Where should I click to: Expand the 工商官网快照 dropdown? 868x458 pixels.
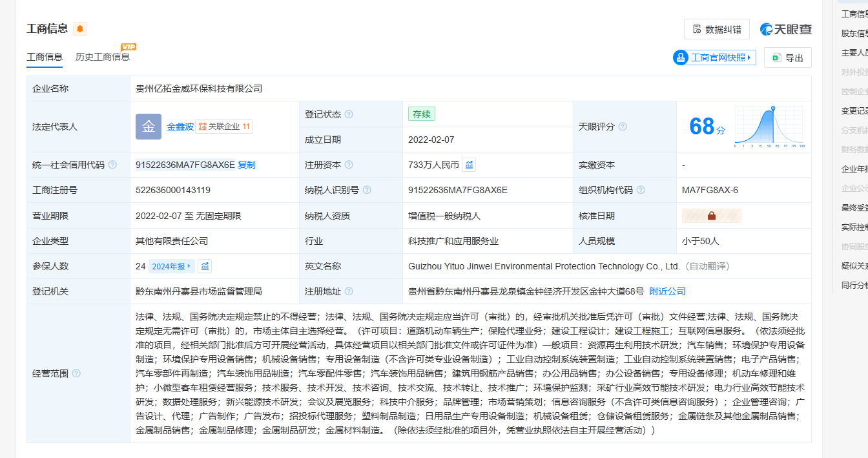click(714, 57)
